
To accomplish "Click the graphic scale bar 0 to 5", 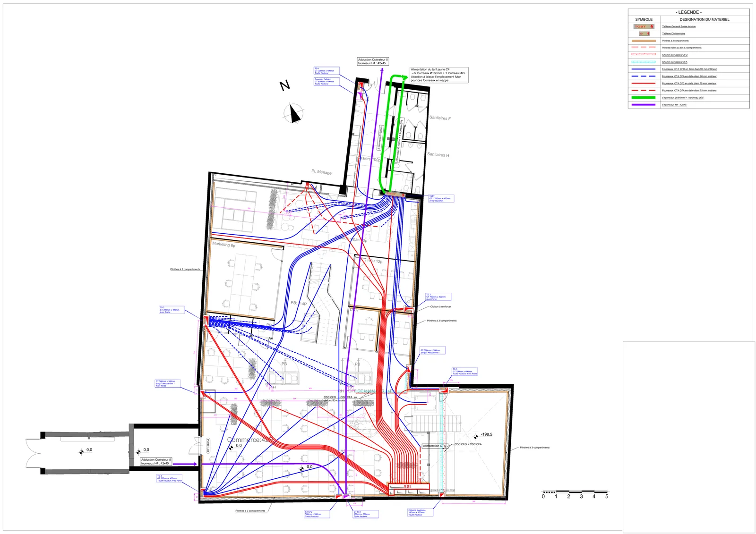I will [575, 495].
